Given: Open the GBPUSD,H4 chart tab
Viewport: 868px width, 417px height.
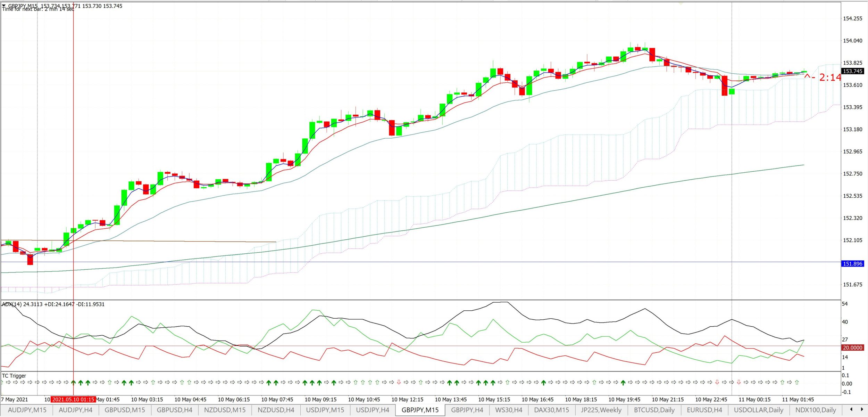Looking at the screenshot, I should pyautogui.click(x=175, y=410).
